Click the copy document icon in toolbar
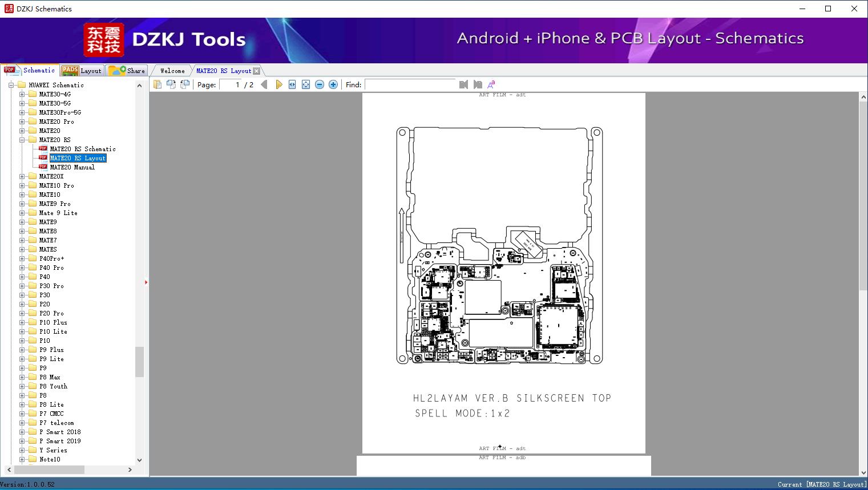 158,84
